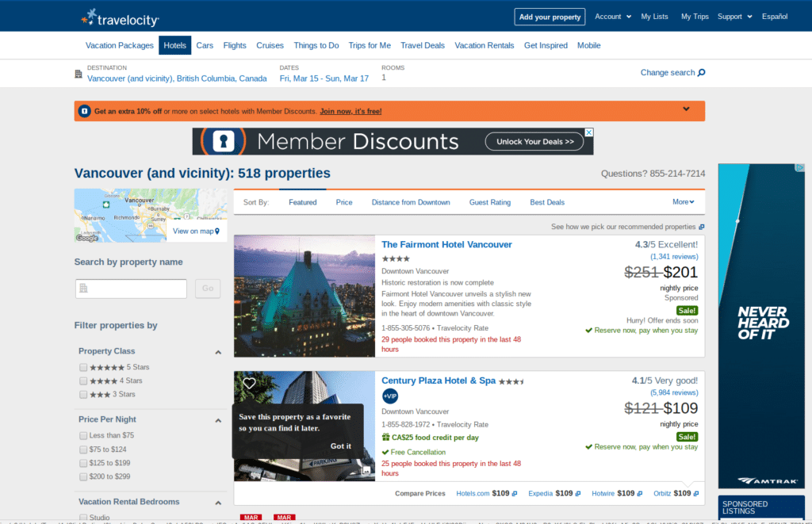
Task: Collapse the Property Class filter section
Action: (218, 352)
